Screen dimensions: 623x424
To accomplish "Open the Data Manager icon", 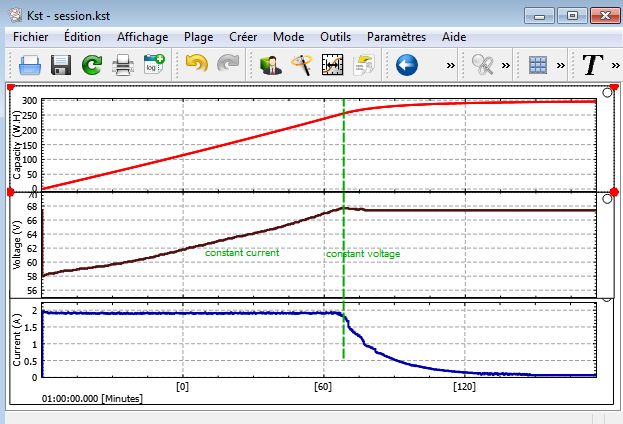I will [x=269, y=66].
